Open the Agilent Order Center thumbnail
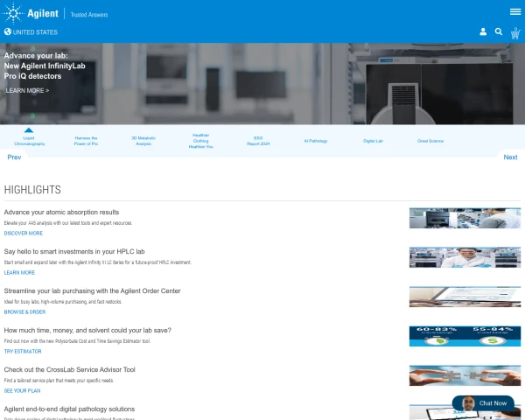Viewport: 525px width, 420px height. [x=465, y=297]
